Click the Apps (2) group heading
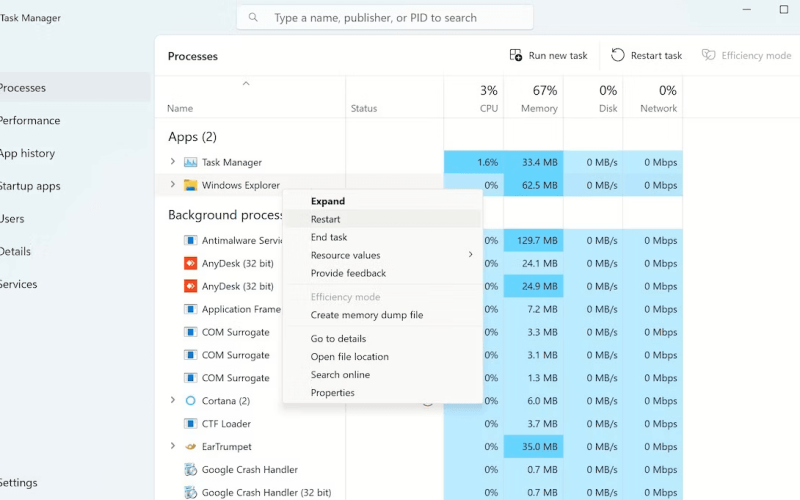The image size is (800, 500). coord(192,137)
